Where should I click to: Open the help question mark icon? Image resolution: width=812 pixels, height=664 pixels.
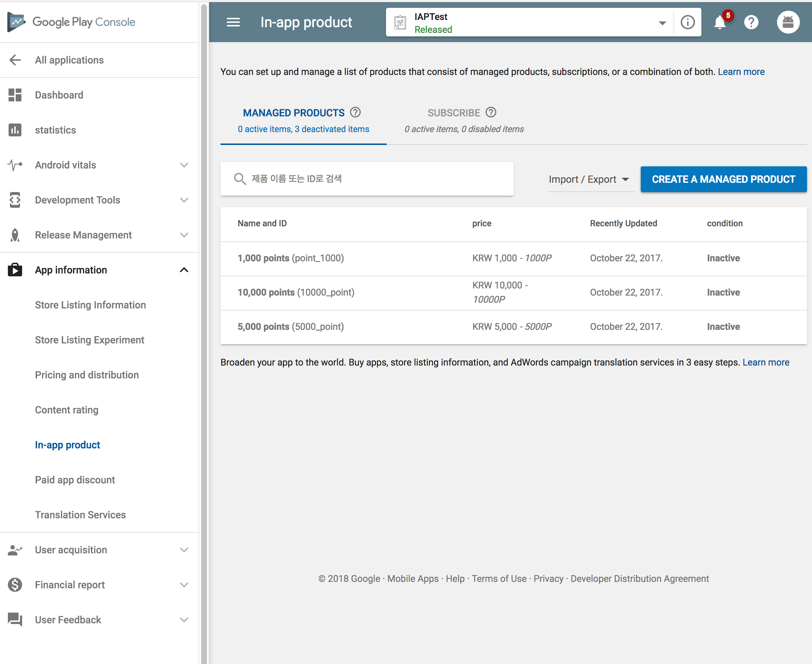[751, 22]
